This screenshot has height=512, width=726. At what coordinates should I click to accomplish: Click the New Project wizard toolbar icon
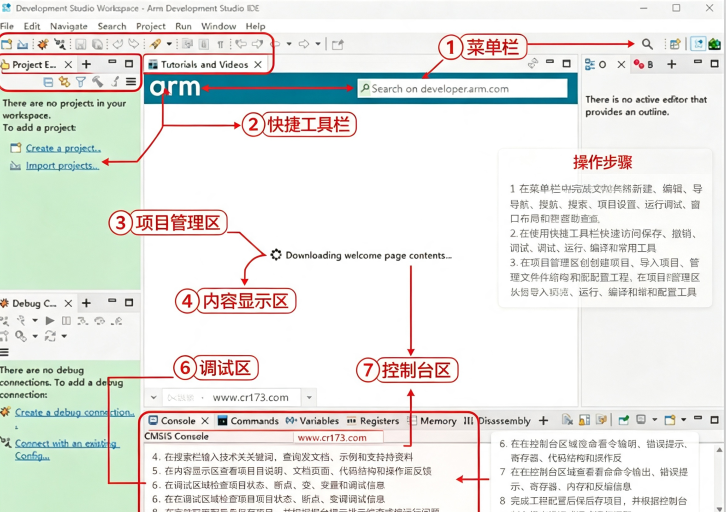pos(6,44)
